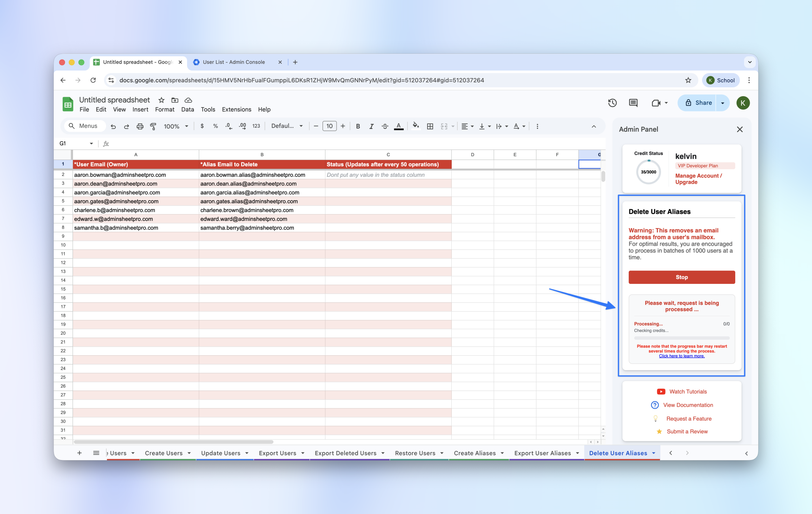Open version history clock icon

pyautogui.click(x=612, y=103)
